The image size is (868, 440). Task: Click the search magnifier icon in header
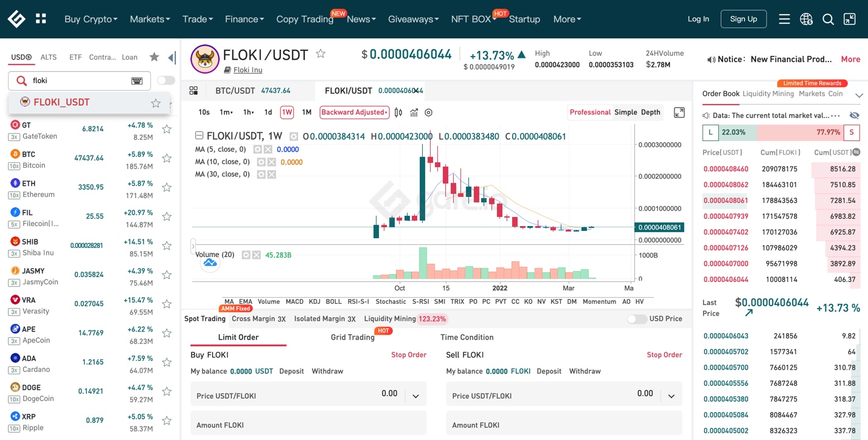pyautogui.click(x=828, y=19)
